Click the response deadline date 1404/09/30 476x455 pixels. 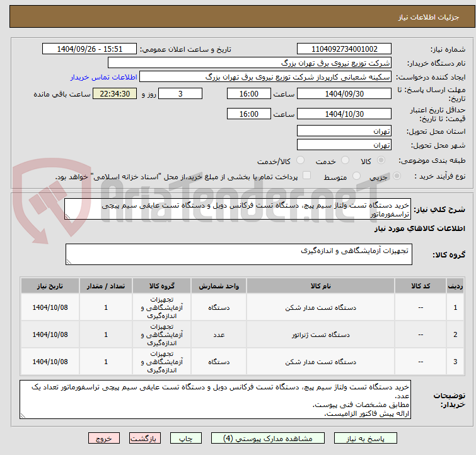pos(344,93)
